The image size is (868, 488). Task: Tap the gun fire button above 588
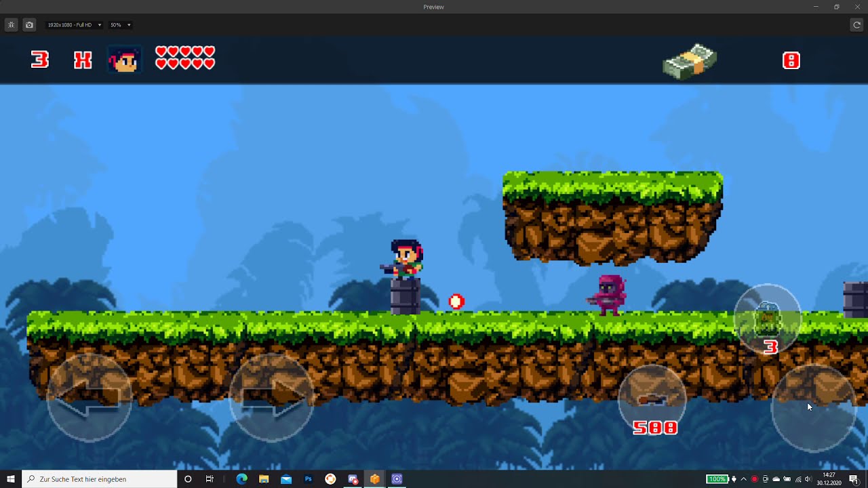point(652,399)
